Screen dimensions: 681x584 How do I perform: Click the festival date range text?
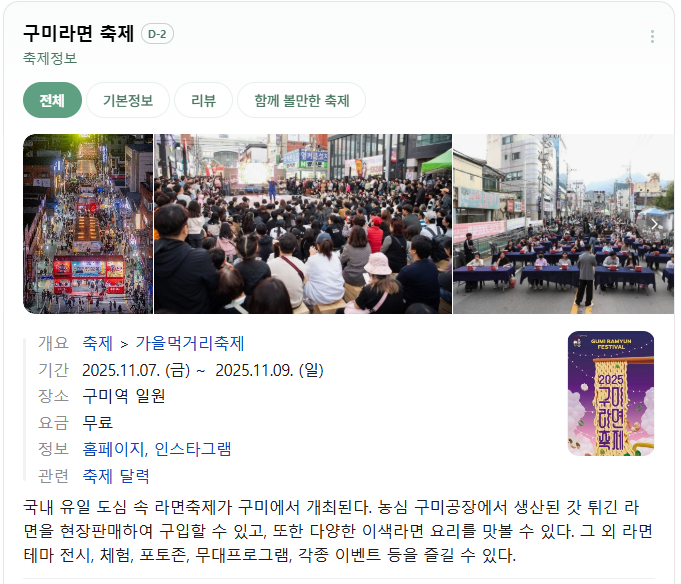(203, 370)
